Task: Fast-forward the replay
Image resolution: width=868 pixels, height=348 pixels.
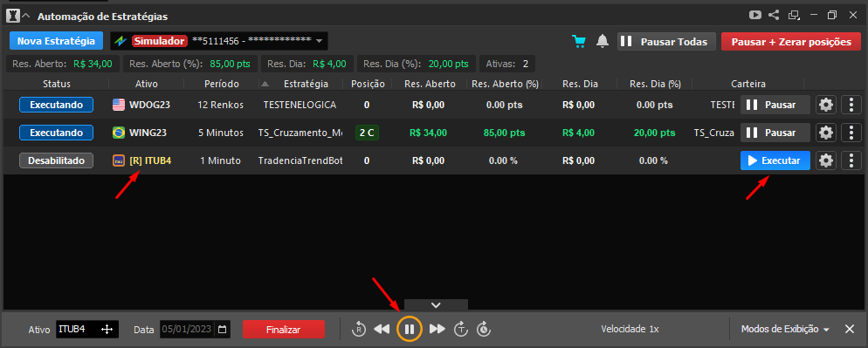Action: tap(437, 329)
